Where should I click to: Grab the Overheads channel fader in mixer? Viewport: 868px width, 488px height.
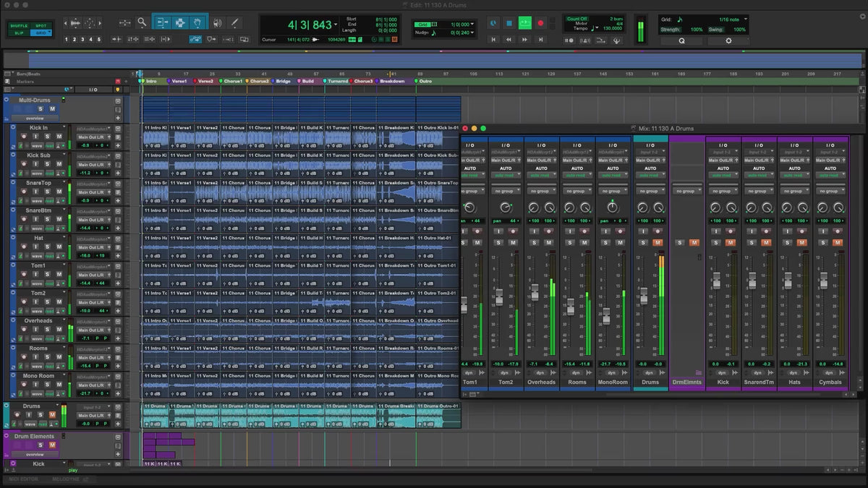tap(535, 292)
